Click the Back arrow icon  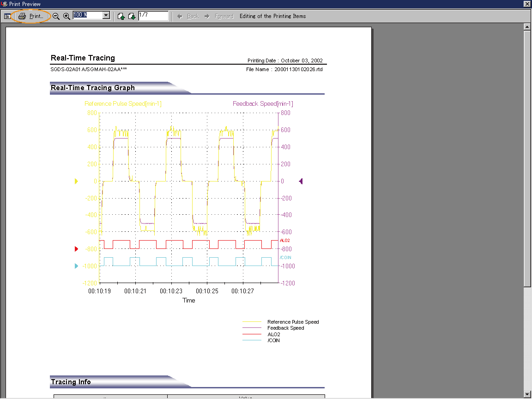tap(180, 16)
